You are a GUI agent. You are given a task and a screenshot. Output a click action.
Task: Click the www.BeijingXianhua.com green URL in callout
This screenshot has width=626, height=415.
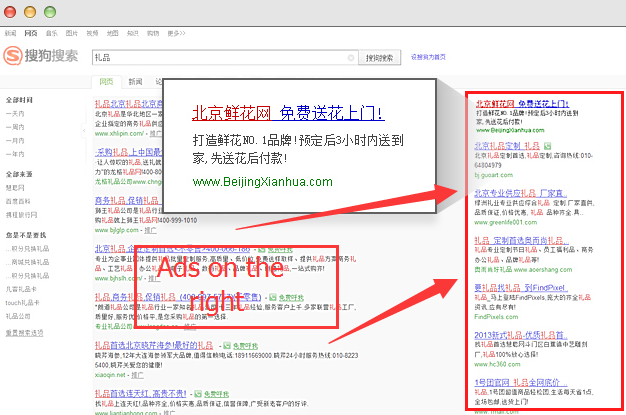(x=262, y=181)
